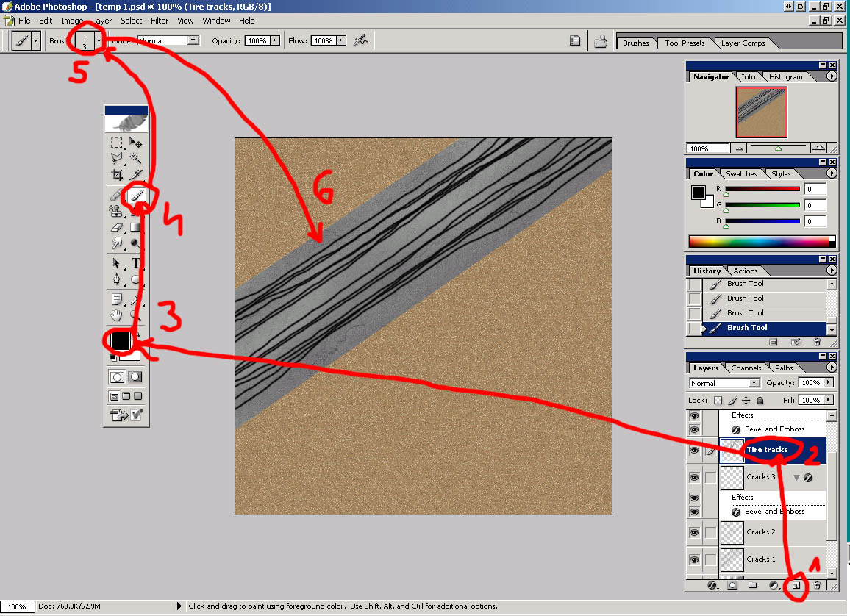Image resolution: width=850 pixels, height=616 pixels.
Task: Create a new layer from Layers panel
Action: [x=796, y=586]
